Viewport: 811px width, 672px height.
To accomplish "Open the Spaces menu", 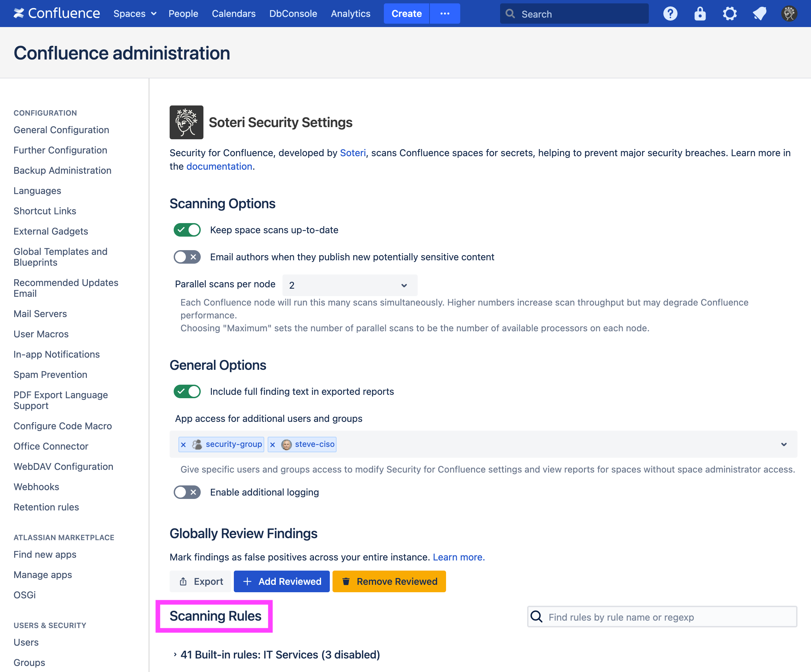I will point(135,14).
